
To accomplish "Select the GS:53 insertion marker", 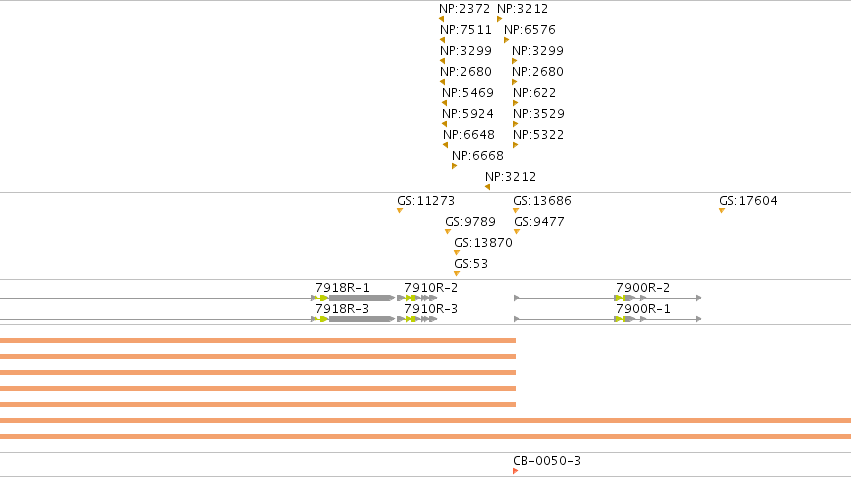I will click(457, 274).
